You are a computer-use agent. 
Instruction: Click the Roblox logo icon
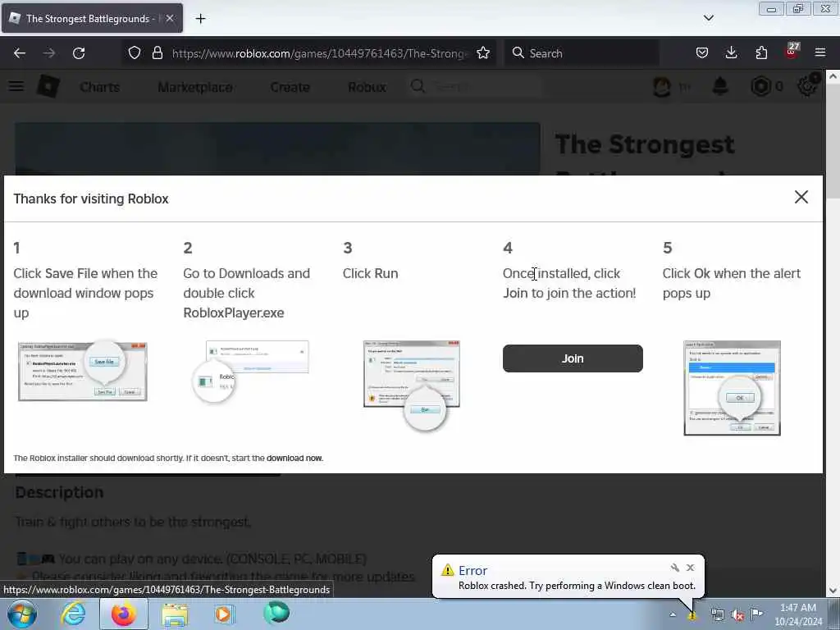click(x=48, y=86)
